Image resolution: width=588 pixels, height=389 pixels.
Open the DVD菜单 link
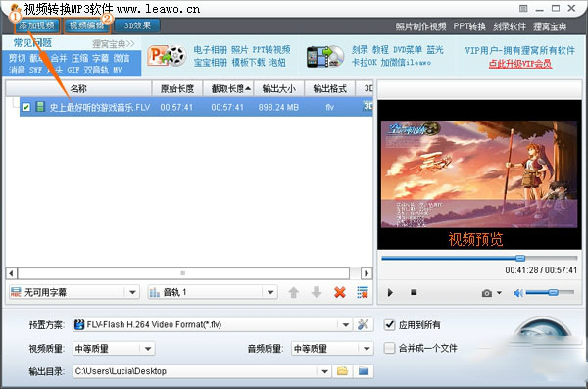[x=408, y=50]
